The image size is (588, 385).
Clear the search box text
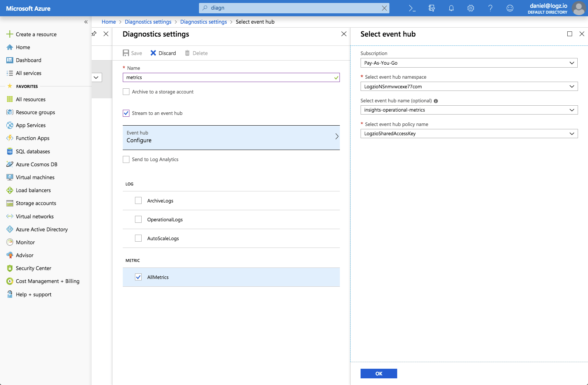pos(385,8)
